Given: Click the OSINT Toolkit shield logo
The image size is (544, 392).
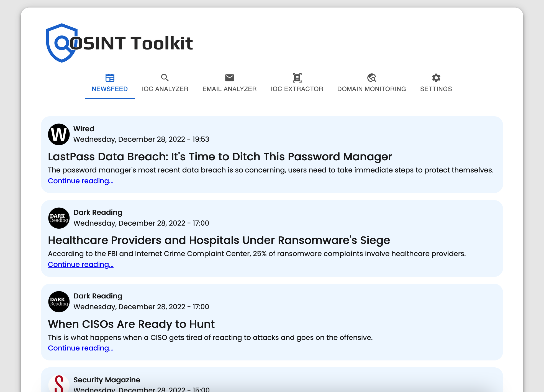Looking at the screenshot, I should (62, 43).
